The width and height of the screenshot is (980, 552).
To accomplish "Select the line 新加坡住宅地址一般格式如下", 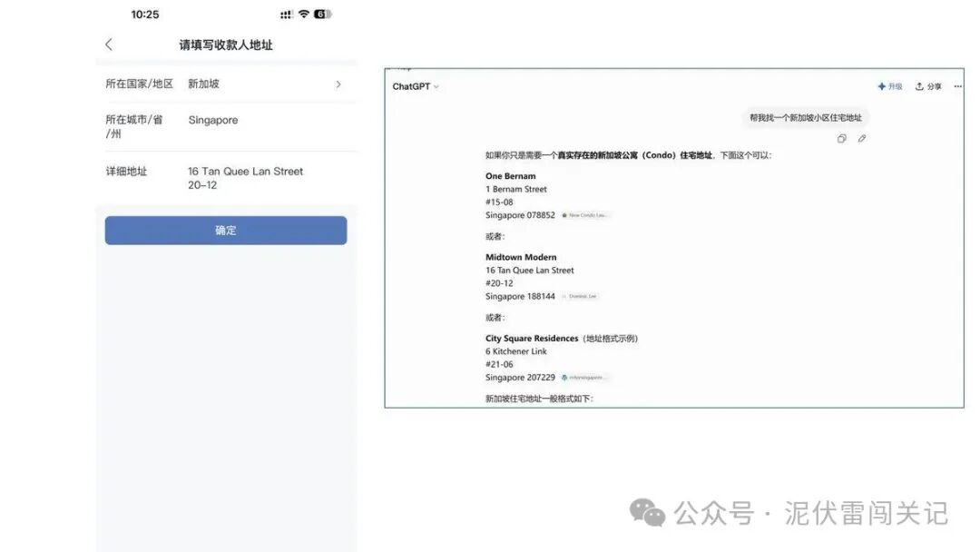I will pos(539,399).
